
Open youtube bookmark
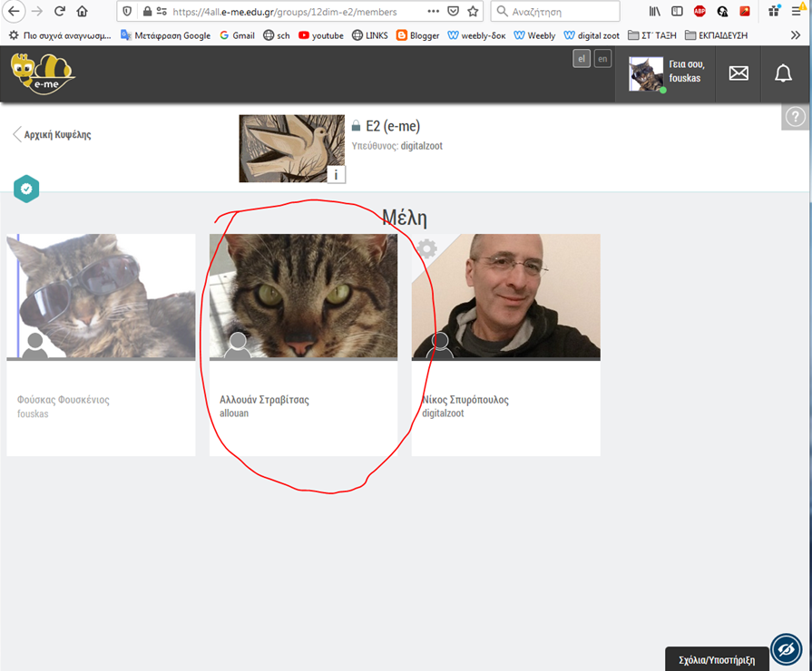(321, 35)
